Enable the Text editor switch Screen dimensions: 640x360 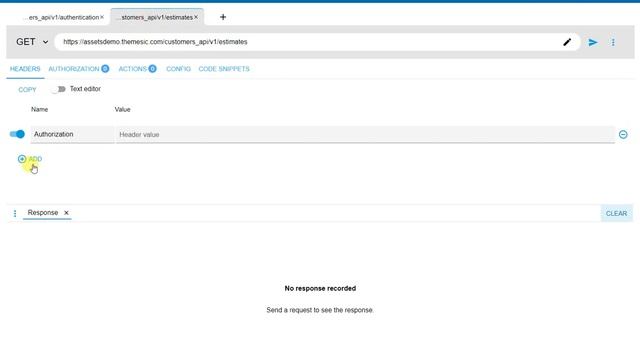coord(58,89)
